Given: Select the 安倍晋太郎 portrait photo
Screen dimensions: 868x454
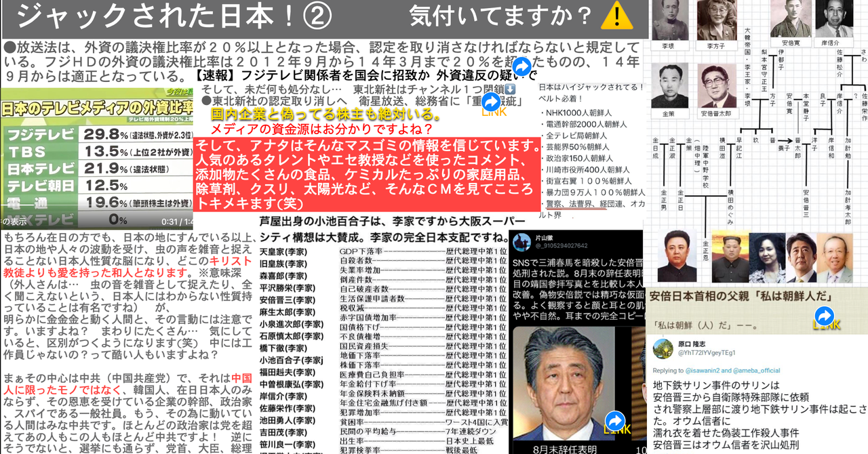Looking at the screenshot, I should 717,84.
